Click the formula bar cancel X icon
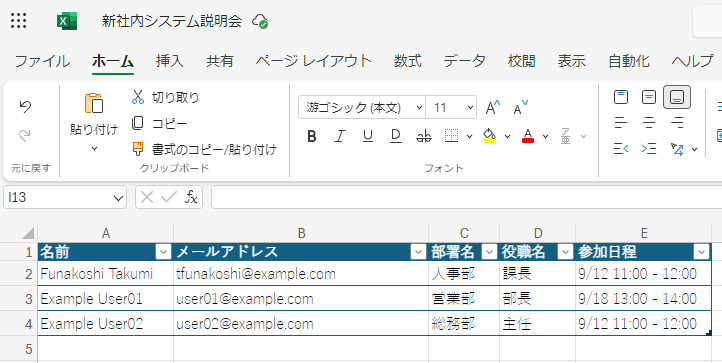This screenshot has width=722, height=363. [x=146, y=198]
